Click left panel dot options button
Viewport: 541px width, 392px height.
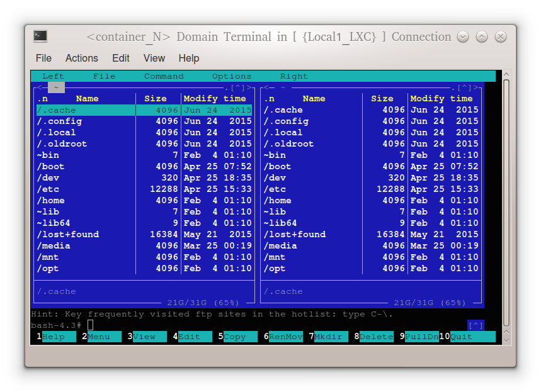[x=226, y=88]
